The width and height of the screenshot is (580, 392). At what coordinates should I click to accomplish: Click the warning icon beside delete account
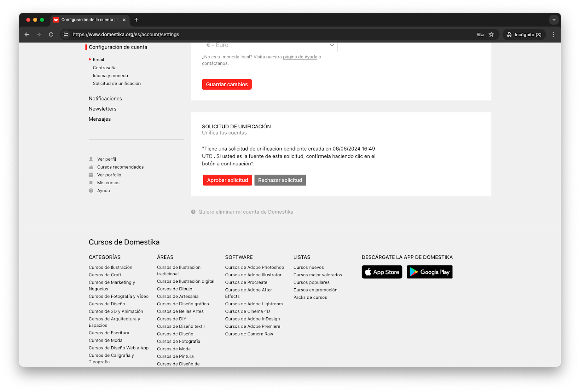click(193, 212)
